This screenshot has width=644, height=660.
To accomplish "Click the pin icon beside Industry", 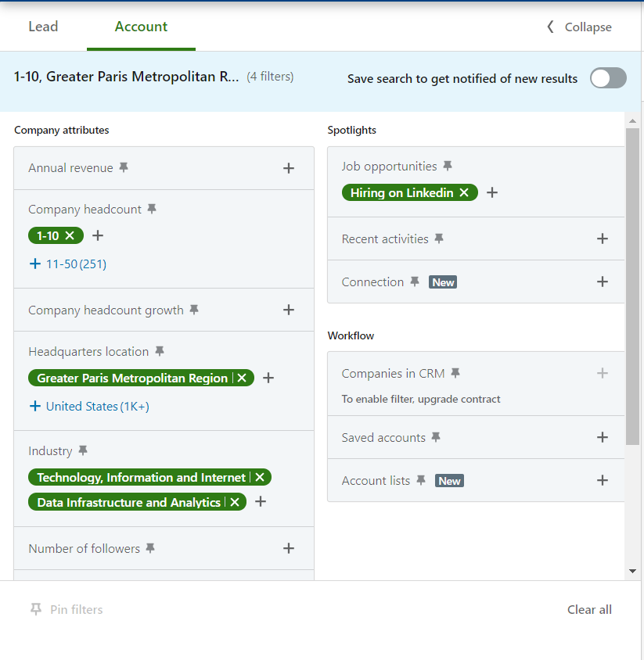I will (x=83, y=450).
